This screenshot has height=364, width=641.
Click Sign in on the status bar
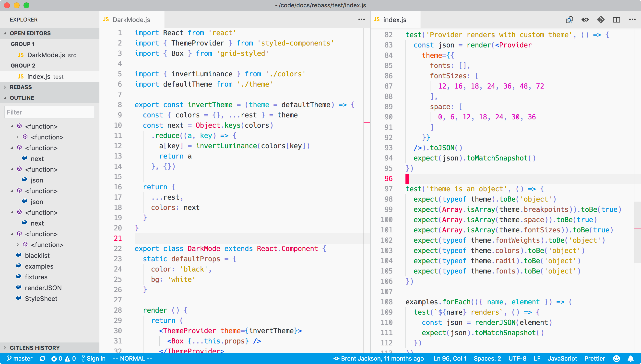point(94,359)
